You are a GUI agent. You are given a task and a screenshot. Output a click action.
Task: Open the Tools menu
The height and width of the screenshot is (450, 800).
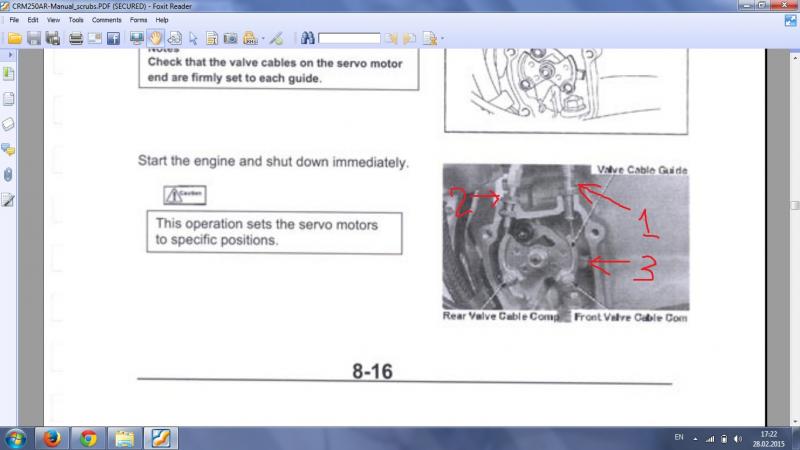click(76, 20)
